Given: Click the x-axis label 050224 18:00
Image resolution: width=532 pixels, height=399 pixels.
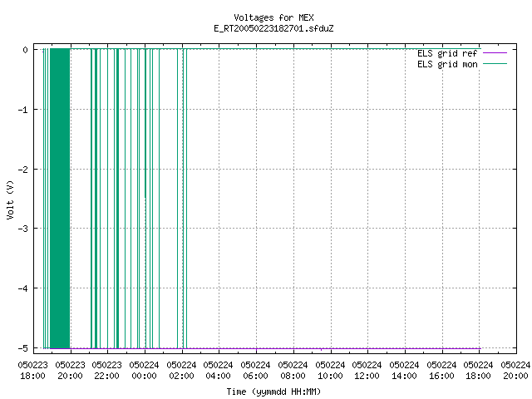Looking at the screenshot, I should [478, 371].
